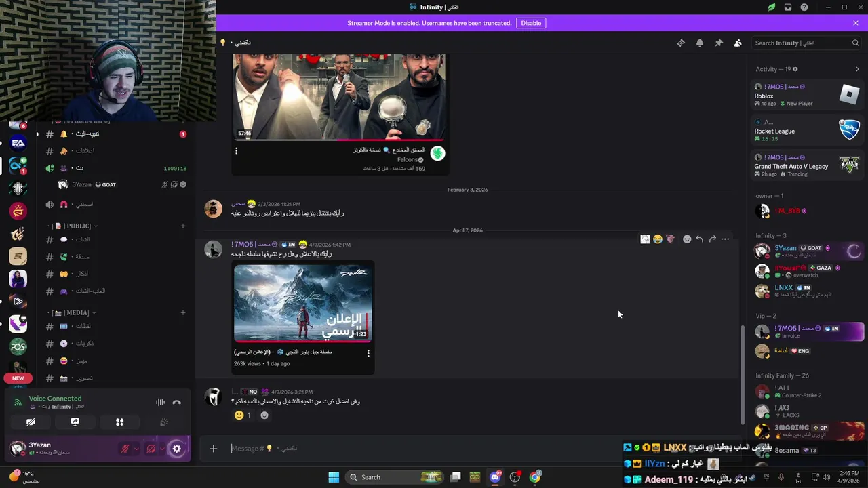Open Activity settings gear icon
The width and height of the screenshot is (868, 488).
(795, 69)
